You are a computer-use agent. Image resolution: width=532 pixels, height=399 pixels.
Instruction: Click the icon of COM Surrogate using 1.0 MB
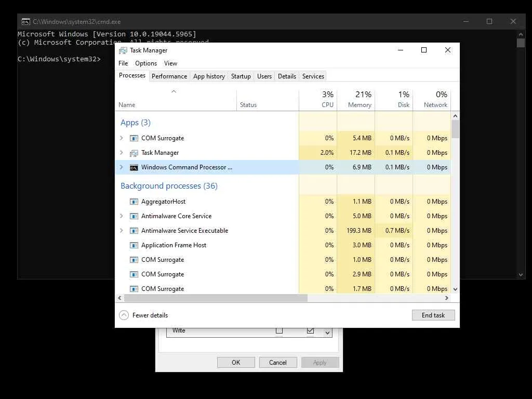(x=134, y=260)
